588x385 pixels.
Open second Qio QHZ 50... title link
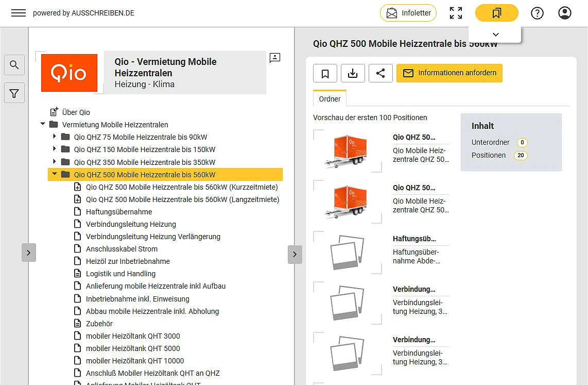click(414, 188)
